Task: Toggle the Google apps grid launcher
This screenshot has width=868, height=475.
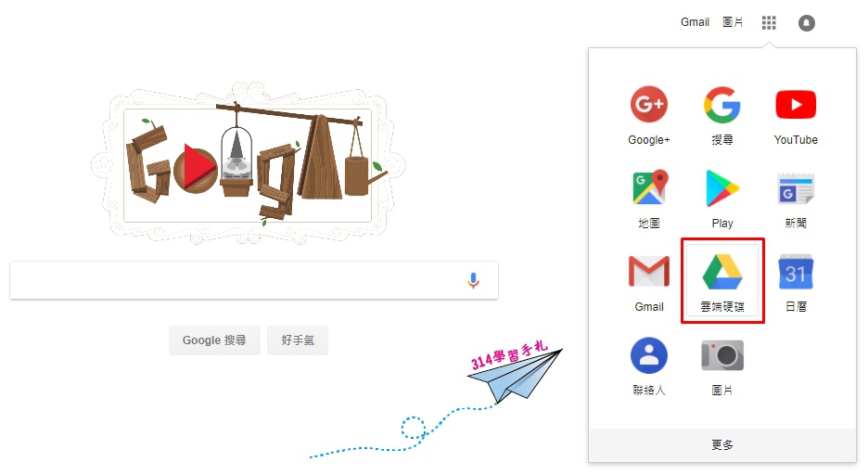Action: click(x=769, y=22)
